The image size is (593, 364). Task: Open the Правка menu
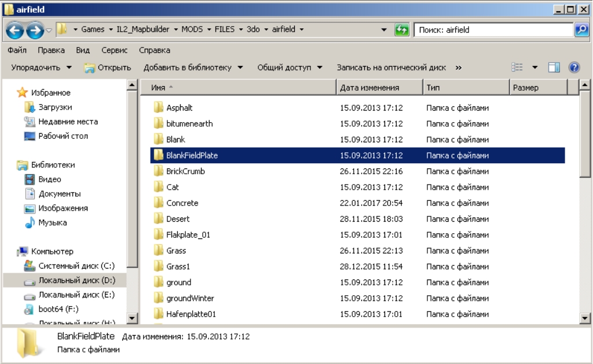51,50
